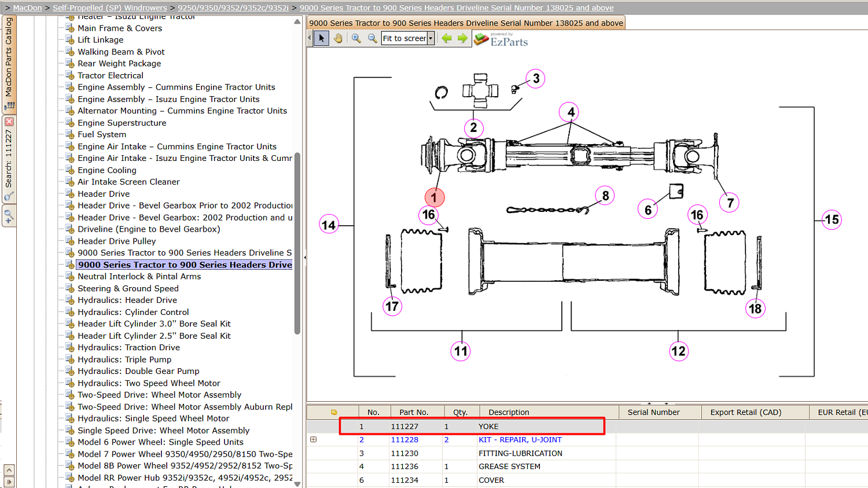Close the Search: 111227 tab
The width and height of the screenshot is (868, 488).
coord(9,122)
